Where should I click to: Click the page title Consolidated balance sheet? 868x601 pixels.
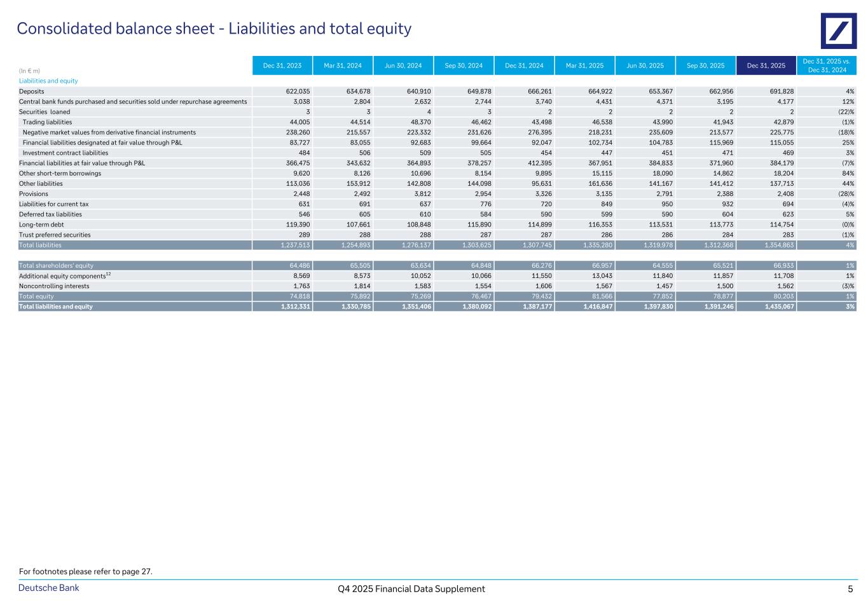point(214,29)
